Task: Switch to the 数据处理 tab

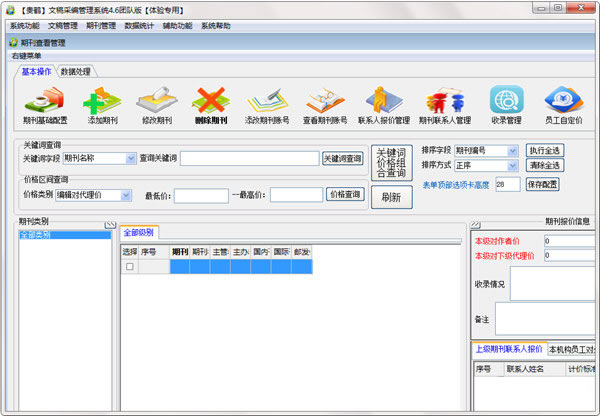Action: (x=76, y=72)
